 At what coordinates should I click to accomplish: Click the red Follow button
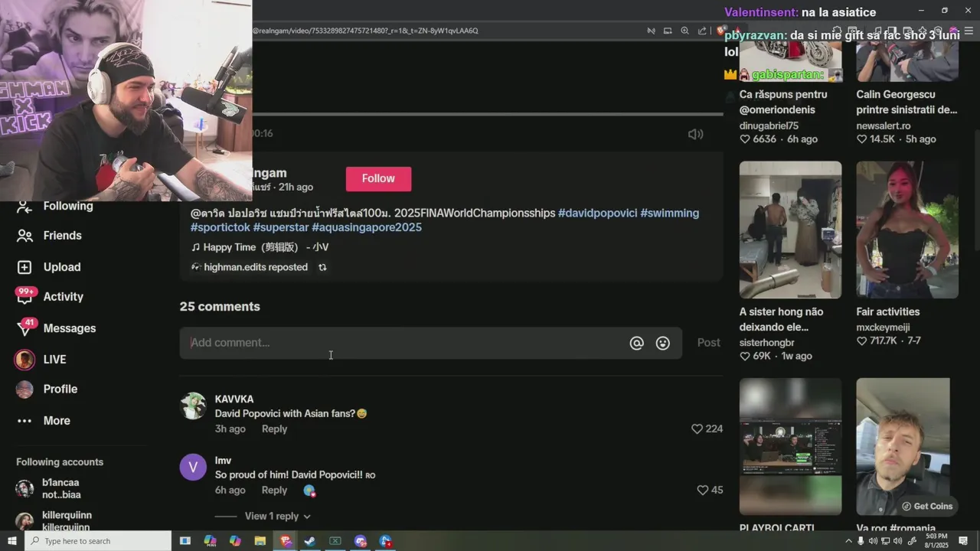tap(378, 178)
